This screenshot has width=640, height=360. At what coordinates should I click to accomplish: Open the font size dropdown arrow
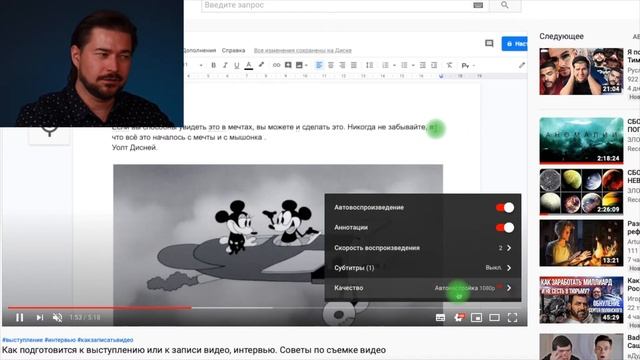pos(201,65)
